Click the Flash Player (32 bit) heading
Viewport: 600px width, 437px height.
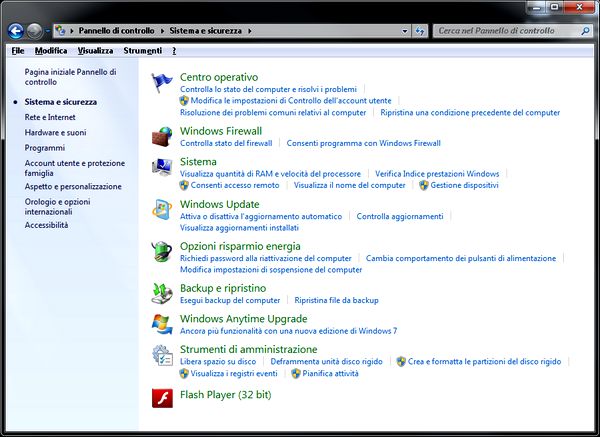click(225, 395)
